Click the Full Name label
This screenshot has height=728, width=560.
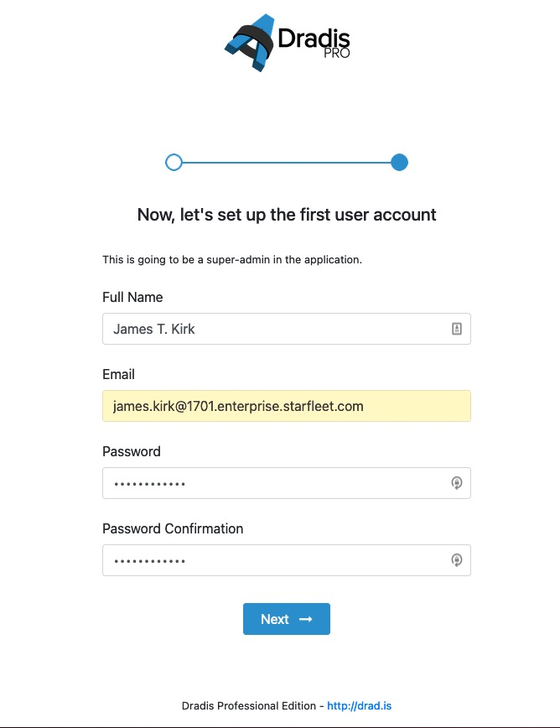tap(132, 297)
